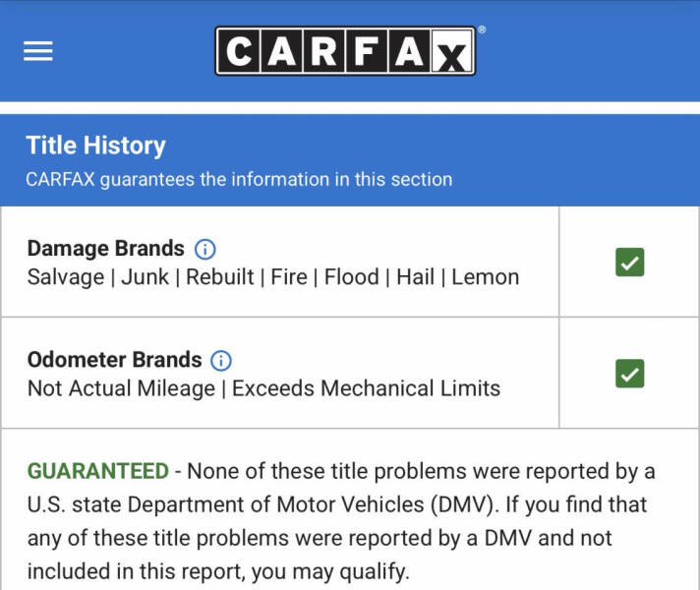This screenshot has height=590, width=700.
Task: Show info about Damage Brands
Action: [x=204, y=249]
